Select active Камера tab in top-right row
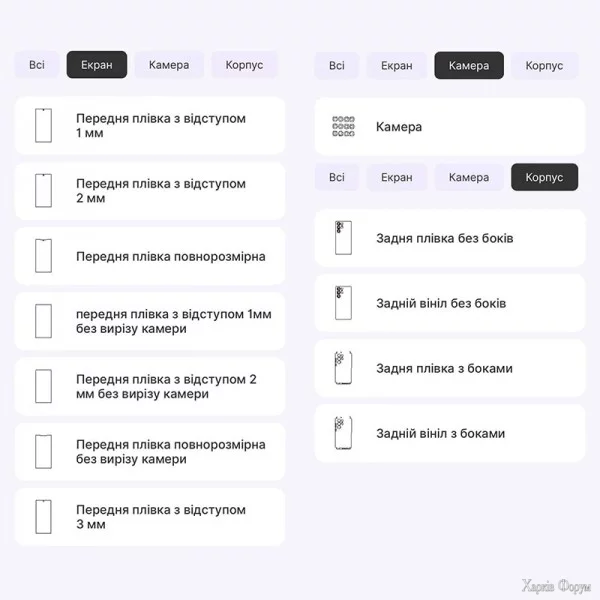The image size is (600, 600). click(469, 65)
